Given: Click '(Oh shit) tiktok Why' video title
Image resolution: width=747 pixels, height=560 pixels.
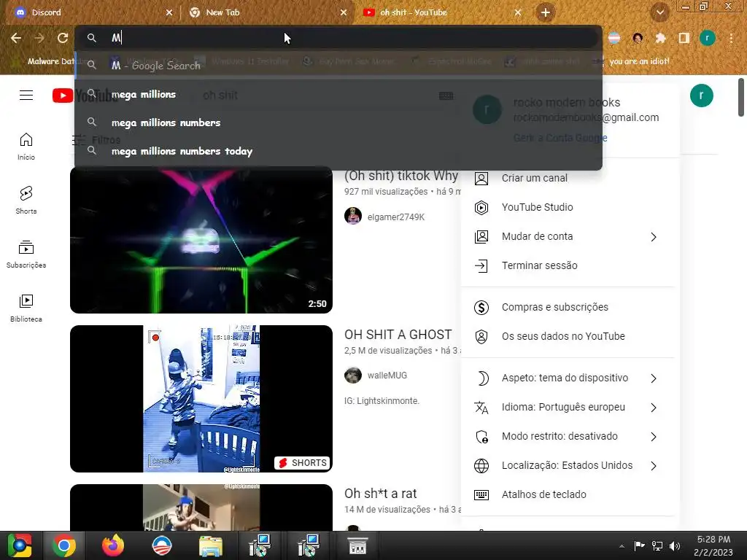Looking at the screenshot, I should click(x=401, y=176).
